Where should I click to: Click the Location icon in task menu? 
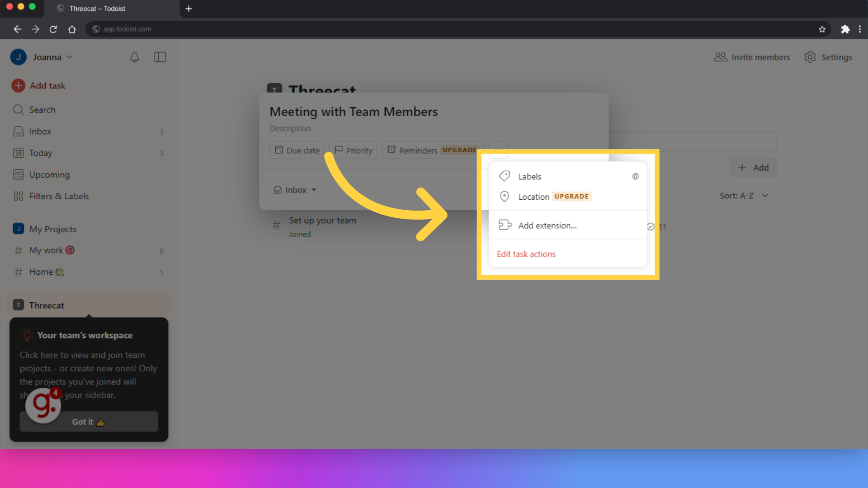coord(505,197)
